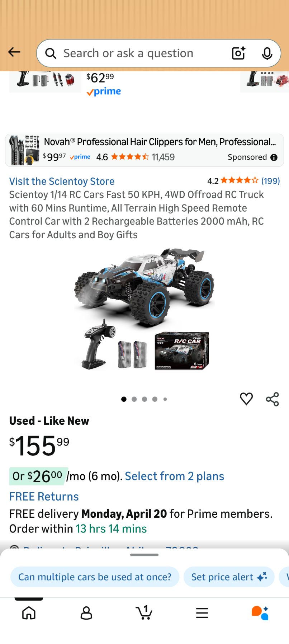This screenshot has height=644, width=289.
Task: Activate voice search microphone
Action: coord(267,53)
